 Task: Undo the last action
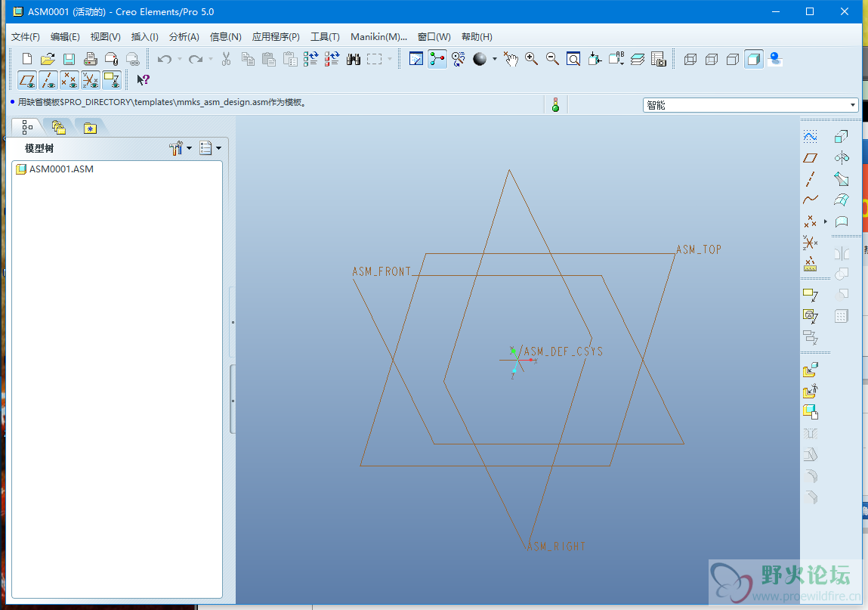point(165,59)
